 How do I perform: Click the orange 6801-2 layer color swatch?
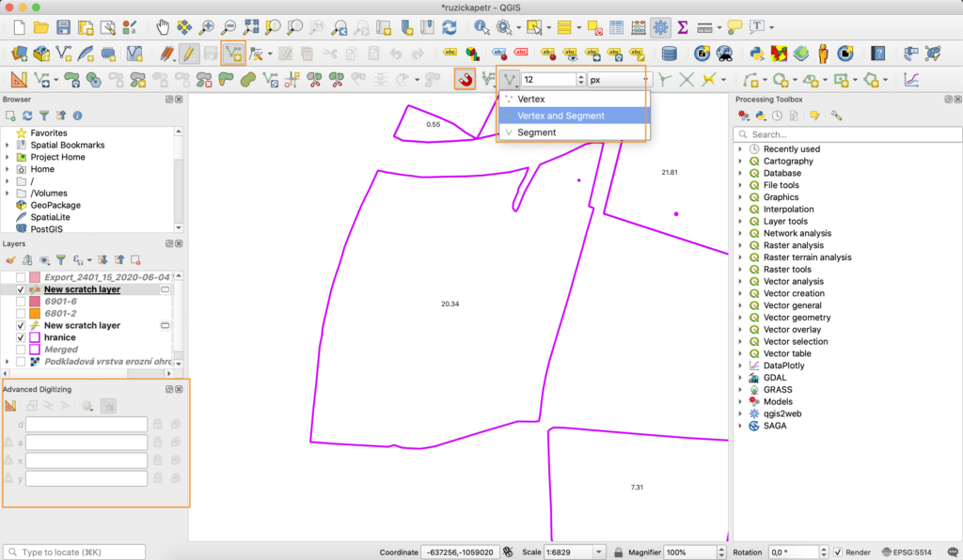(x=35, y=314)
